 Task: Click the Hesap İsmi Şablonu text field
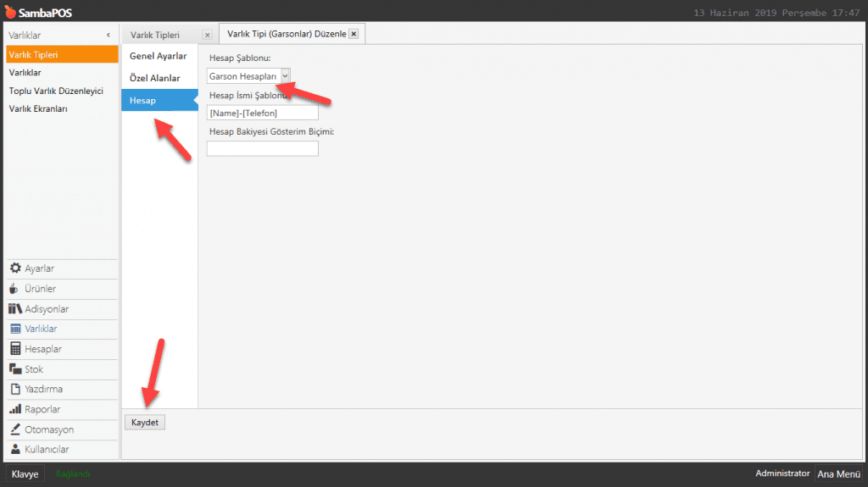[262, 112]
